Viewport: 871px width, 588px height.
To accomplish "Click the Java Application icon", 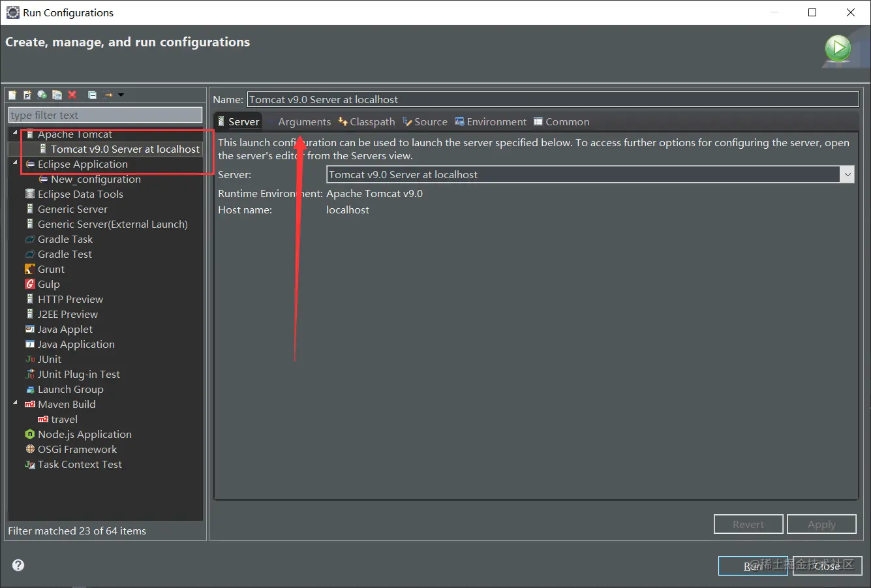I will (x=30, y=344).
